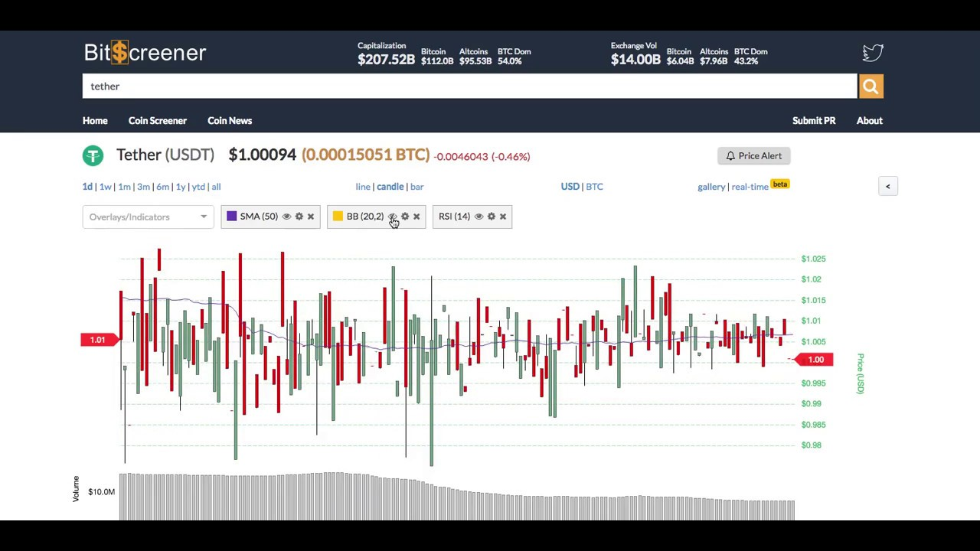Image resolution: width=980 pixels, height=551 pixels.
Task: Show prices in BTC
Action: tap(594, 187)
